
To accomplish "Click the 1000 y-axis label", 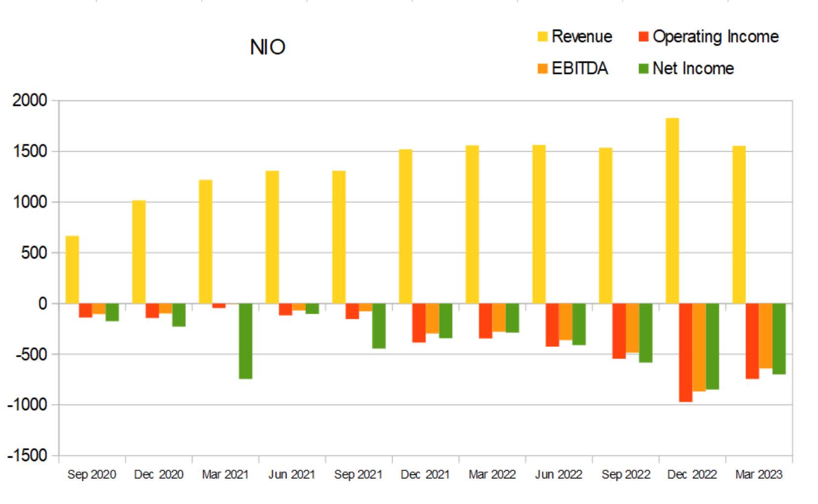I will (x=30, y=202).
